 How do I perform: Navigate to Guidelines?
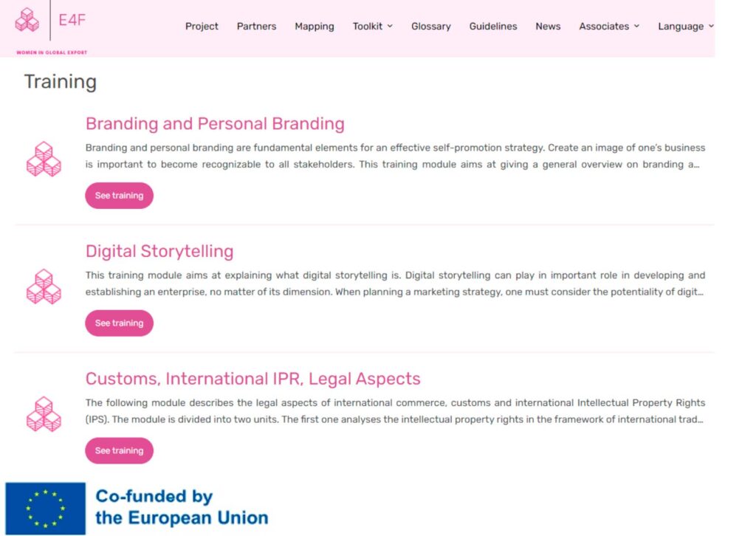493,26
